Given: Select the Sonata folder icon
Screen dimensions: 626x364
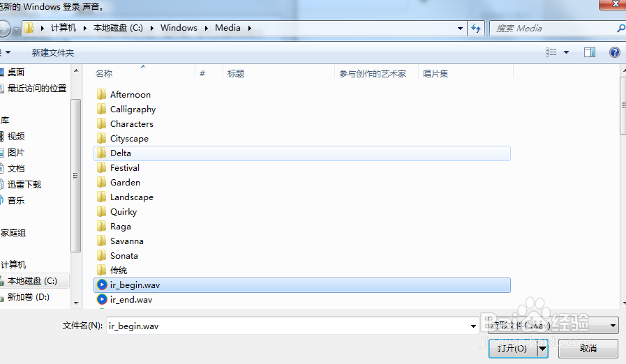Looking at the screenshot, I should tap(101, 255).
